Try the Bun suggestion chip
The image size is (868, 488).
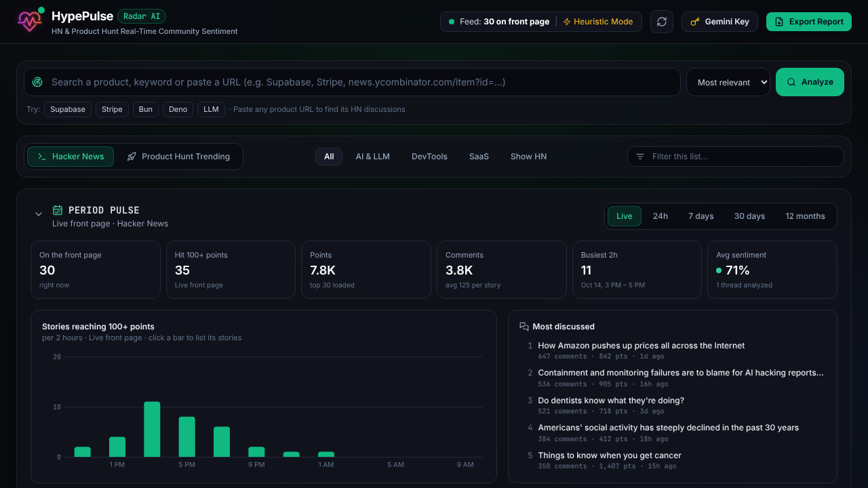pyautogui.click(x=146, y=109)
